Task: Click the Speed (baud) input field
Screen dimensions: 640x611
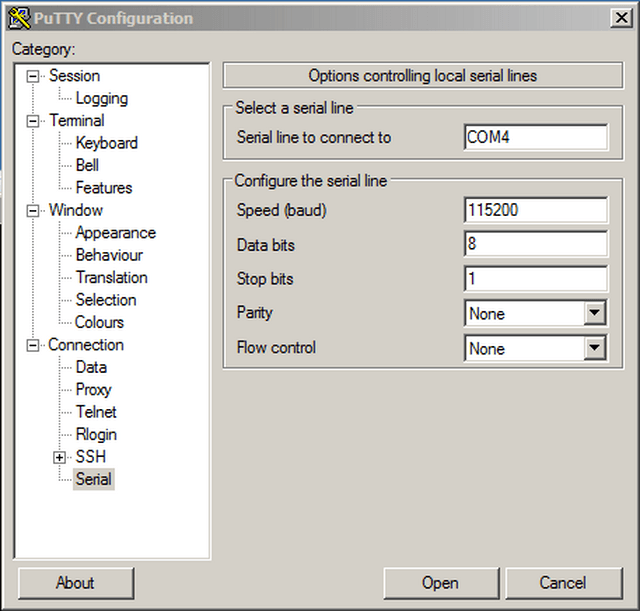Action: coord(535,210)
